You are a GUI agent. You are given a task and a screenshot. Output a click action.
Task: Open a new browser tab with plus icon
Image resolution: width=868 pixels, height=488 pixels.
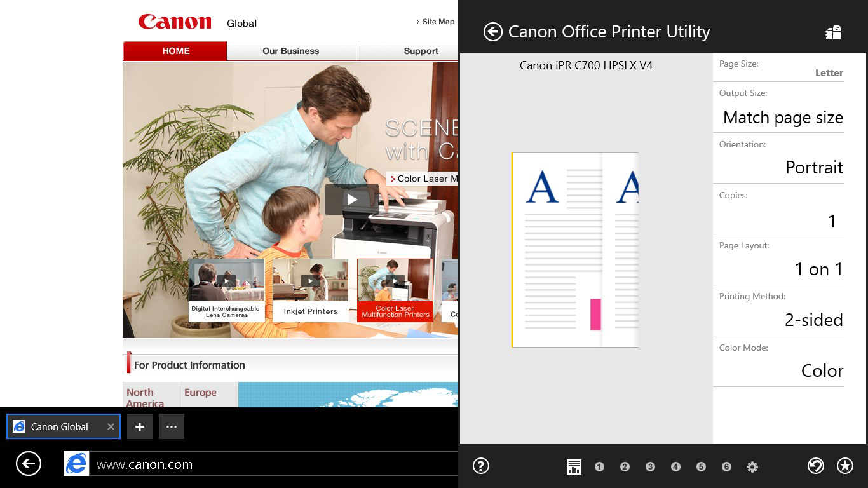pos(140,426)
